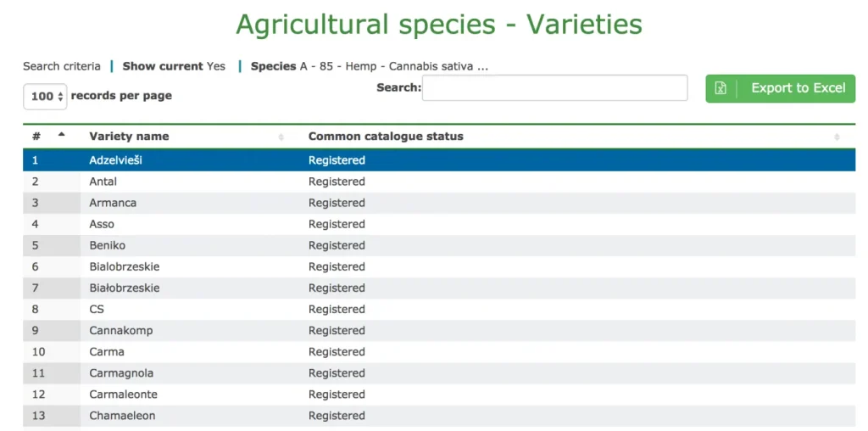Select the Antal variety row

click(x=103, y=182)
